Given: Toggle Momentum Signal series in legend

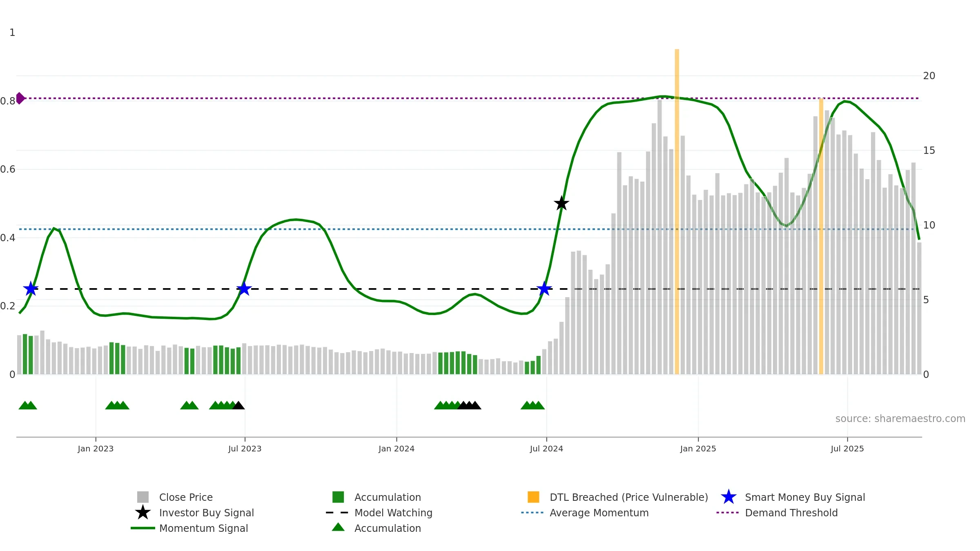Looking at the screenshot, I should 203,528.
